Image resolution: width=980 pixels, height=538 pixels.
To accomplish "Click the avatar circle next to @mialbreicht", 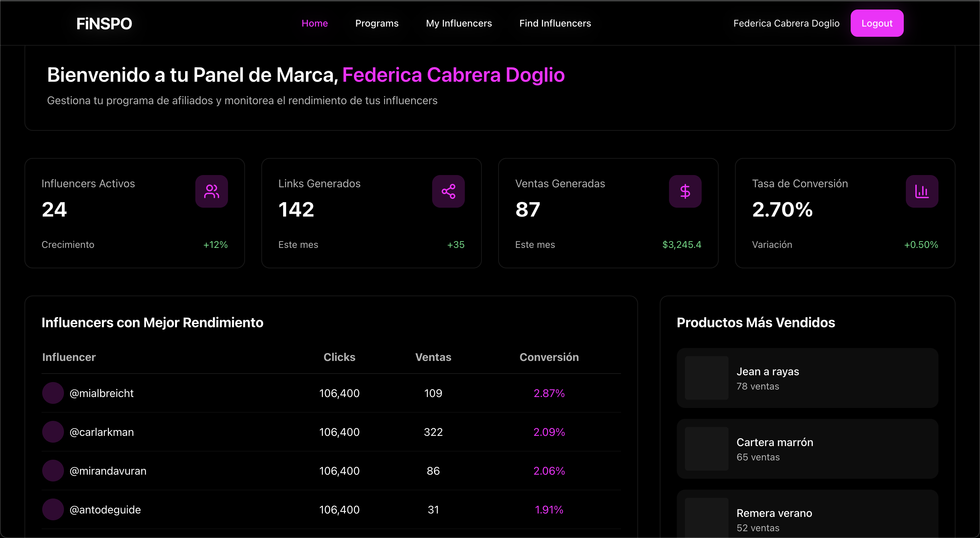I will click(x=53, y=393).
